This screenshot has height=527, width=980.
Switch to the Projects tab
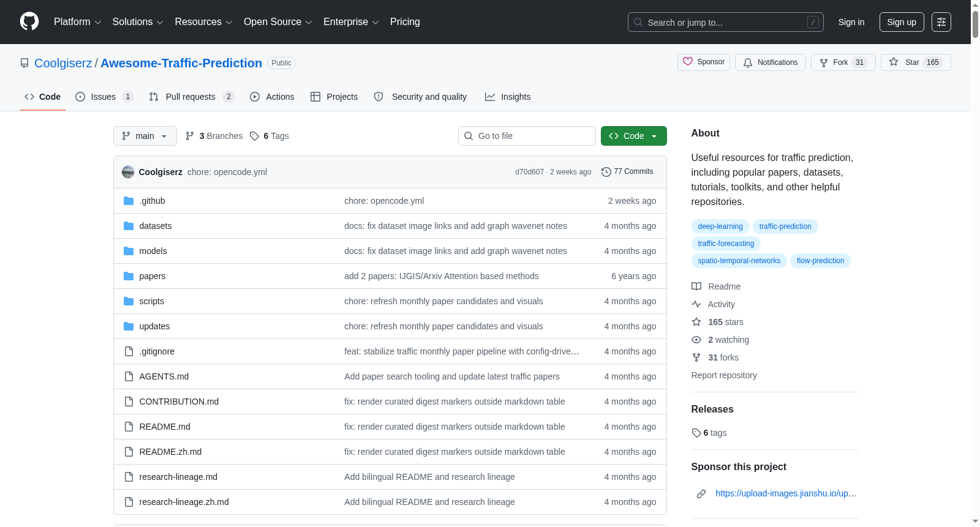(334, 97)
